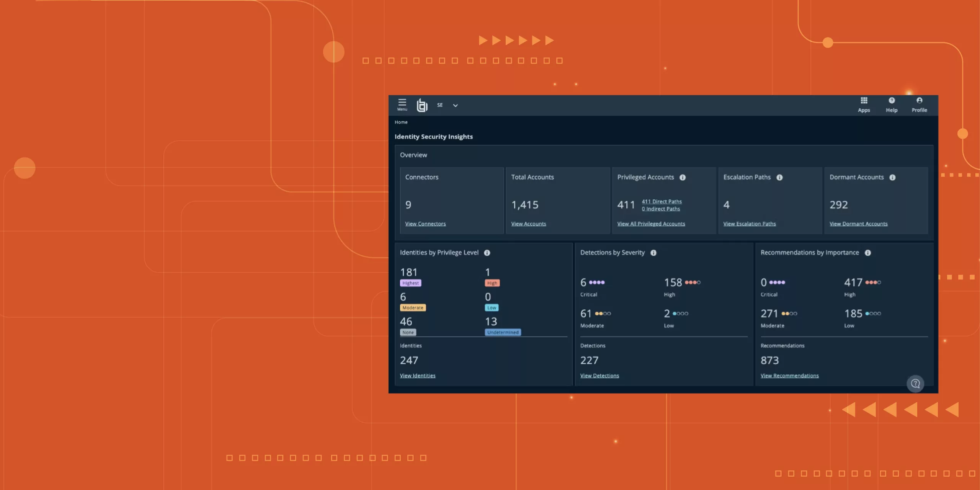Click the Highest privilege level badge
This screenshot has width=980, height=490.
click(410, 283)
